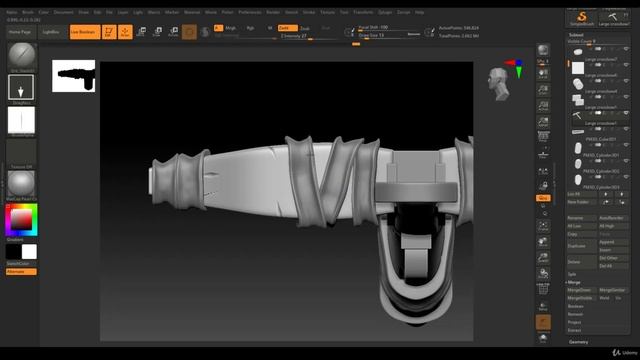640x360 pixels.
Task: Select the Move transform icon
Action: tap(142, 32)
